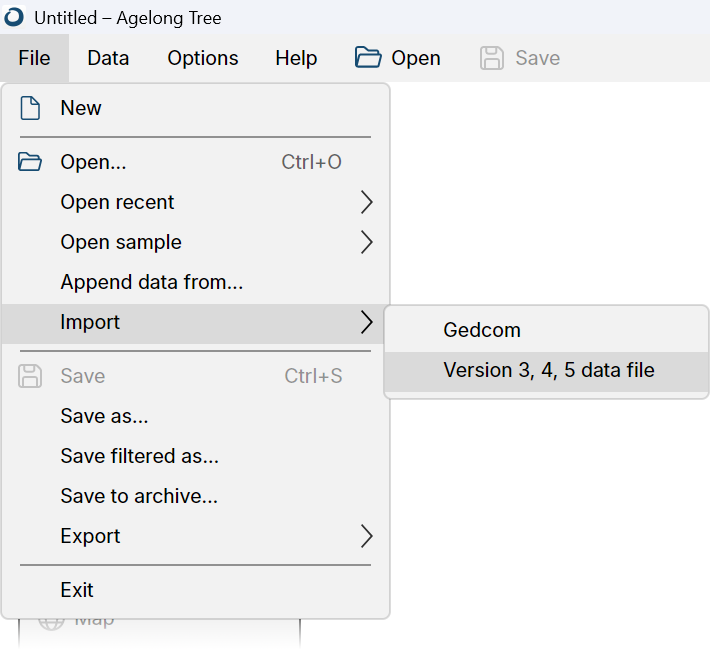Click the toolbar Open folder icon
Image resolution: width=710 pixels, height=650 pixels.
[368, 58]
